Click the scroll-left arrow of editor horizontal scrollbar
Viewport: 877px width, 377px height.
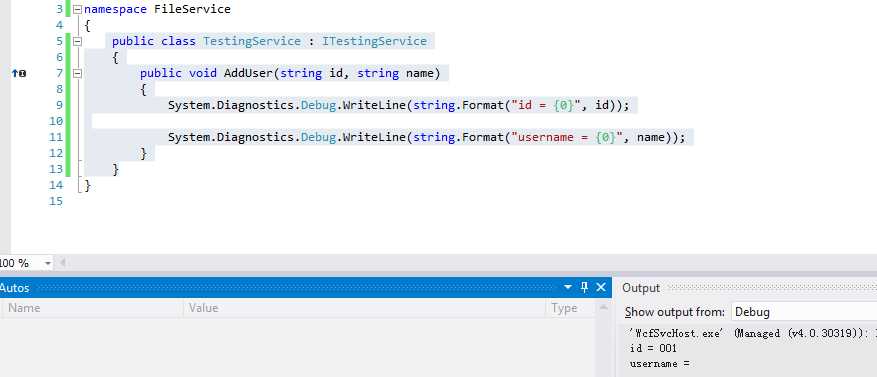coord(63,262)
